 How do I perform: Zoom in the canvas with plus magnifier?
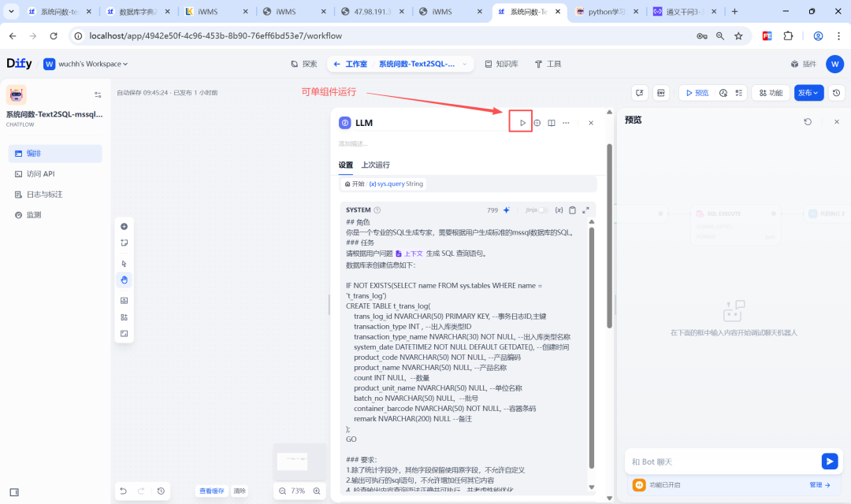pyautogui.click(x=317, y=491)
